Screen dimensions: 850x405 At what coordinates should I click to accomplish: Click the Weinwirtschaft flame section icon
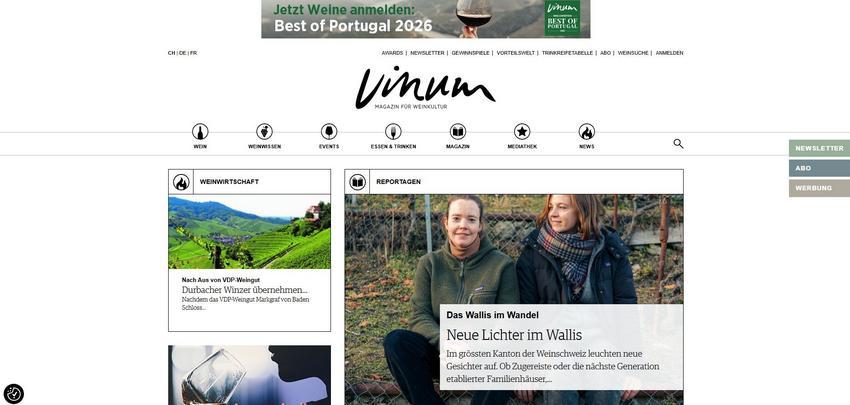[181, 182]
